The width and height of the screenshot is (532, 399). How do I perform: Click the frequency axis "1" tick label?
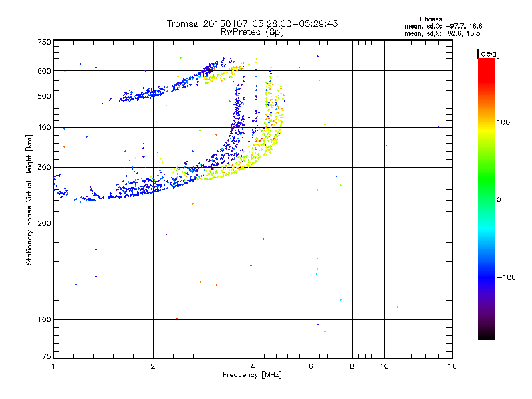(x=53, y=366)
